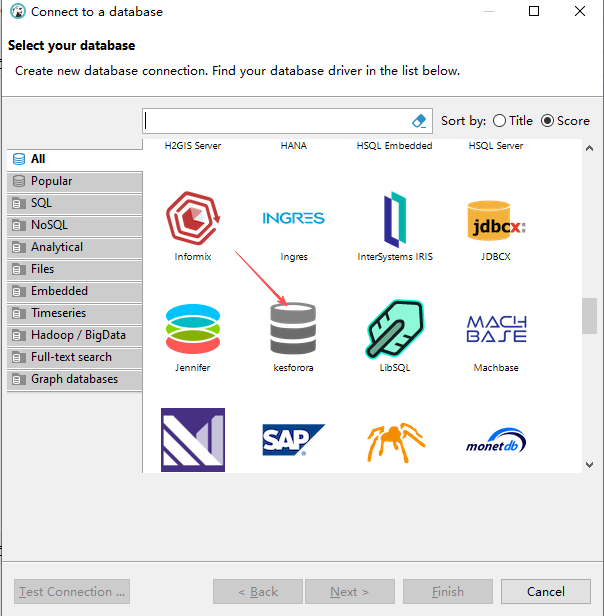Pick the InterSystems IRIS driver icon
This screenshot has width=604, height=616.
pos(395,219)
